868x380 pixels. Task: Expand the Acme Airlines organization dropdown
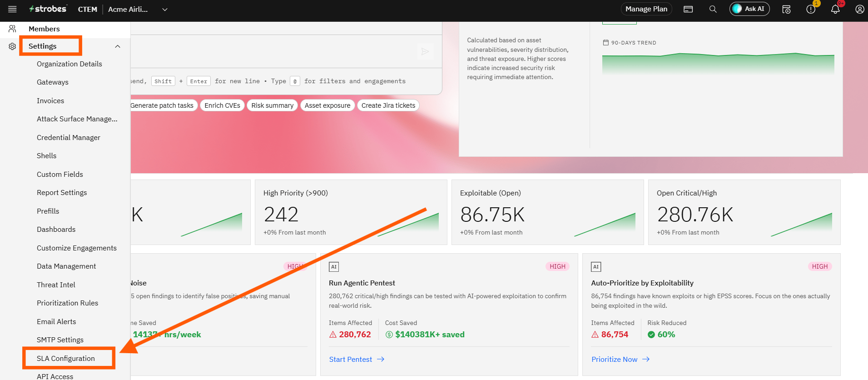click(165, 10)
